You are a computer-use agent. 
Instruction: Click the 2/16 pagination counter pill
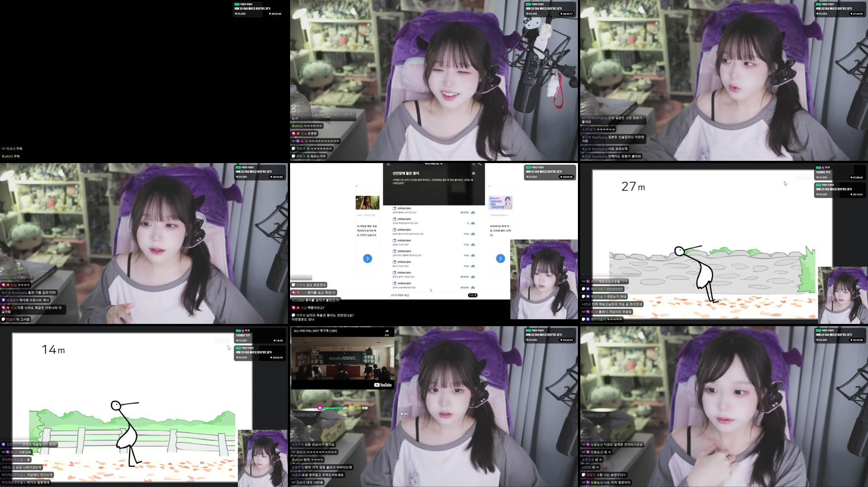[x=472, y=295]
